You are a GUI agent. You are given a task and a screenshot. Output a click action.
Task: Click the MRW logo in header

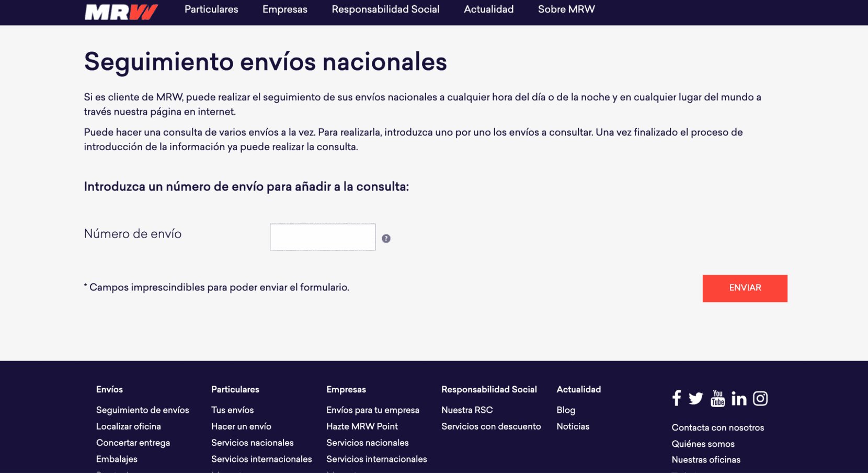point(121,12)
